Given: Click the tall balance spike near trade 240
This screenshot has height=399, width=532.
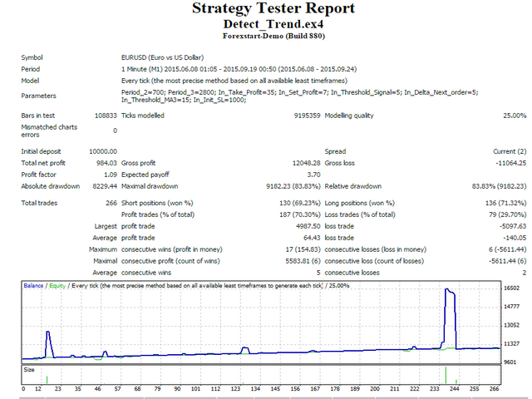Looking at the screenshot, I should [450, 319].
